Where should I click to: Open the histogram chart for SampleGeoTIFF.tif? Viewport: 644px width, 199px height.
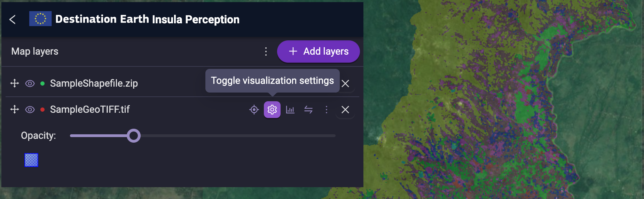point(290,110)
